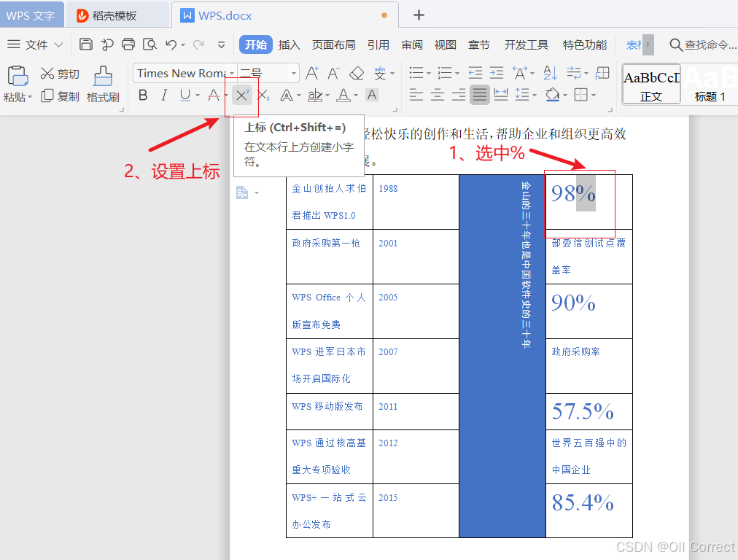Click the font name input field
This screenshot has width=738, height=560.
click(181, 74)
